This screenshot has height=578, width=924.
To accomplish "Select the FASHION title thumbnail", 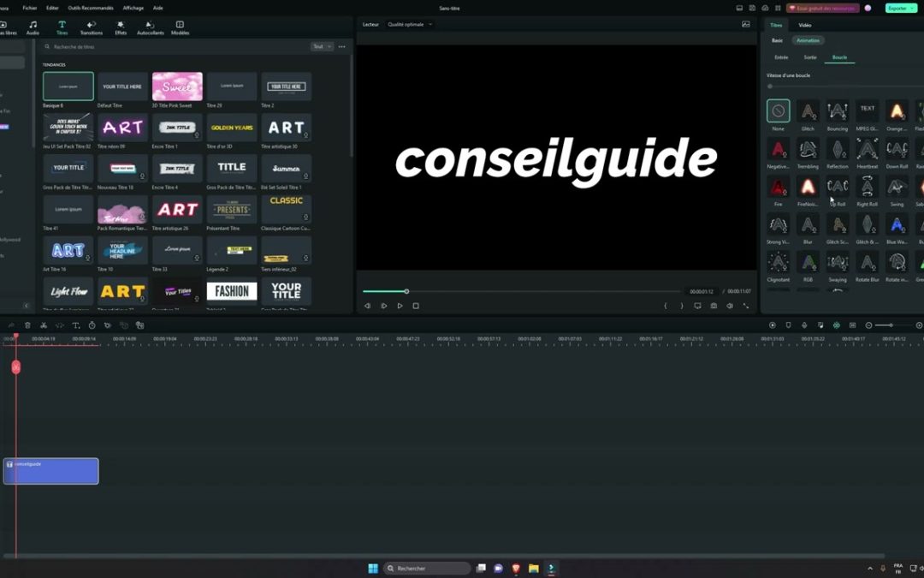I will click(232, 291).
